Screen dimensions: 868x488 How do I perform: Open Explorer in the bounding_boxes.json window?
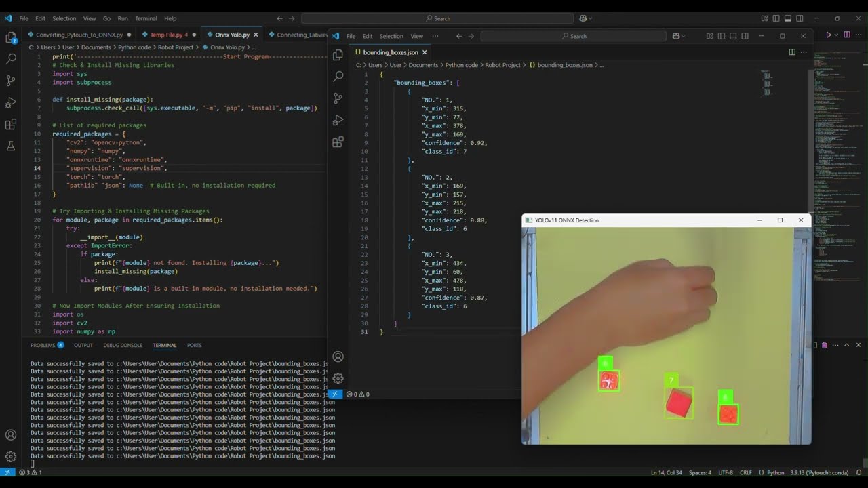tap(338, 55)
